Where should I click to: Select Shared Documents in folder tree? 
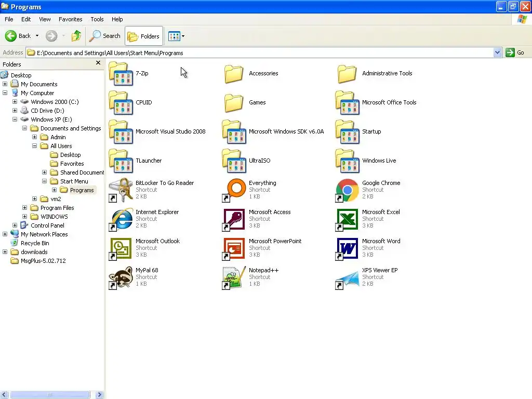(x=82, y=172)
